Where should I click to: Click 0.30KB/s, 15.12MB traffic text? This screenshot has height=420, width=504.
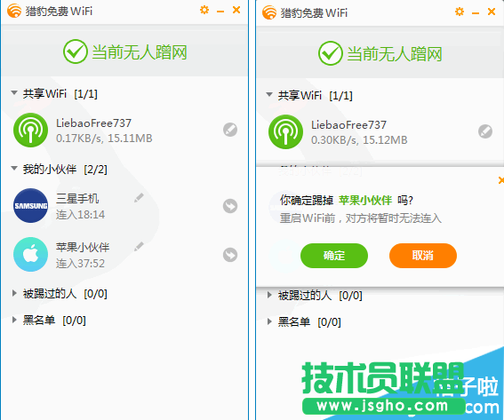(359, 140)
